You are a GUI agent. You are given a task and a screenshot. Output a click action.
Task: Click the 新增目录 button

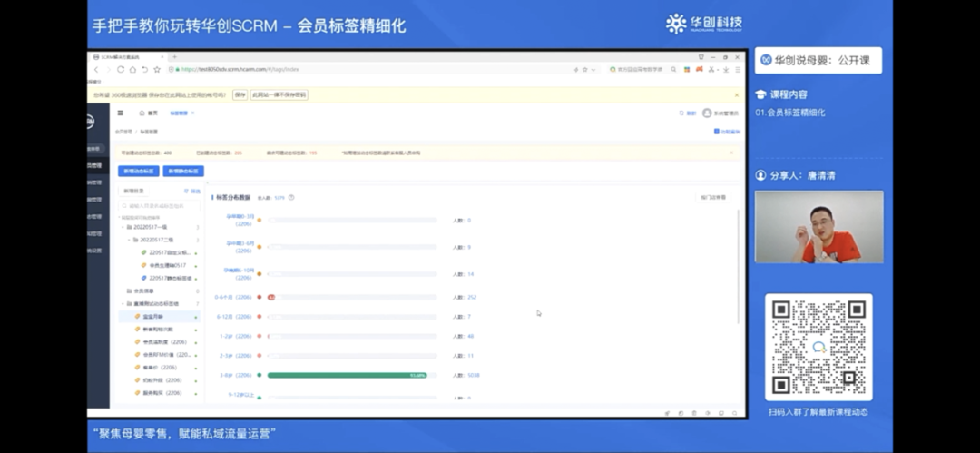133,191
